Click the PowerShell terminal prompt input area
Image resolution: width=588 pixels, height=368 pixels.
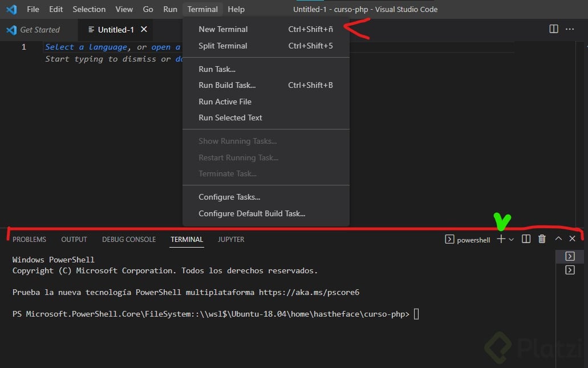click(x=416, y=314)
